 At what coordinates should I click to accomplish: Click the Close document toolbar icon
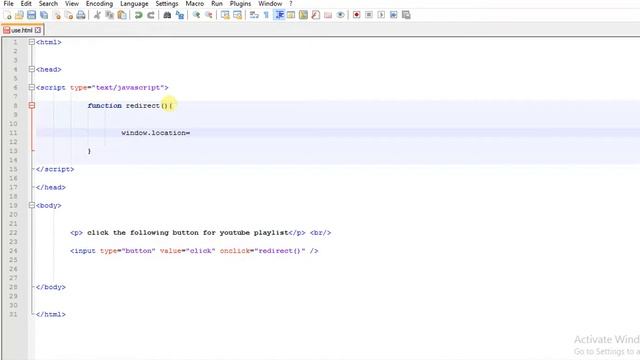57,15
